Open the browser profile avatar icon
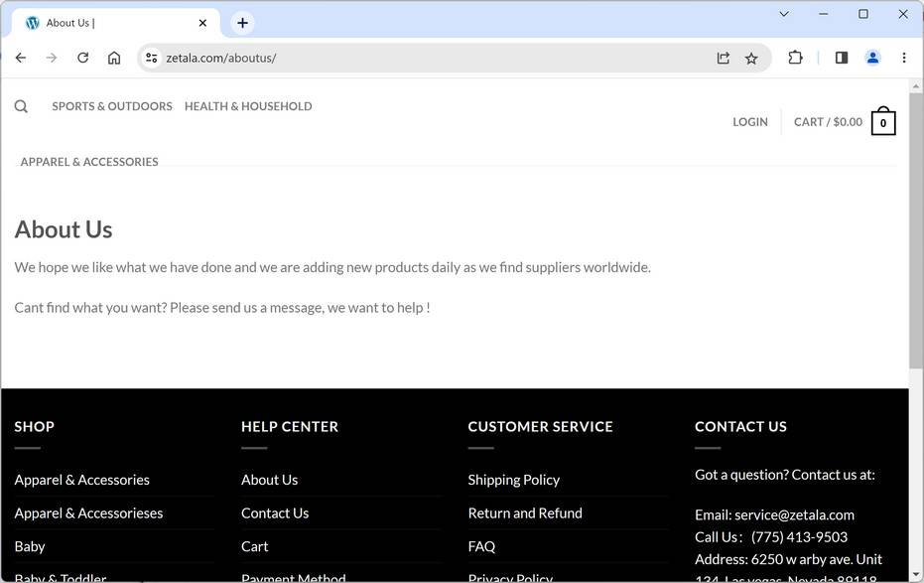 click(872, 58)
